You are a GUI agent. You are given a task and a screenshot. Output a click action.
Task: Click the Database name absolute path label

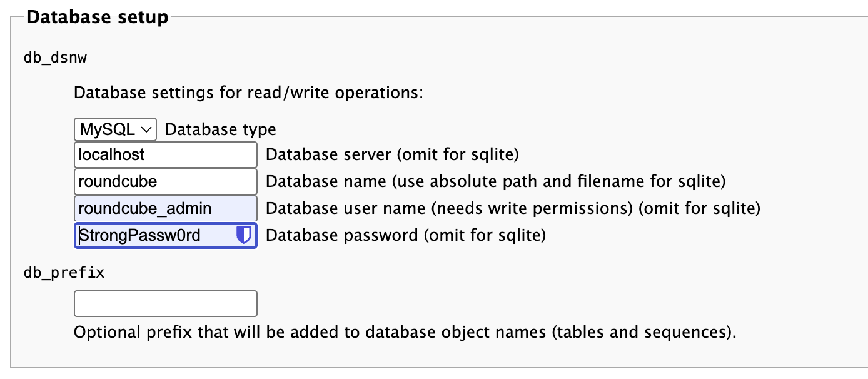click(x=495, y=181)
